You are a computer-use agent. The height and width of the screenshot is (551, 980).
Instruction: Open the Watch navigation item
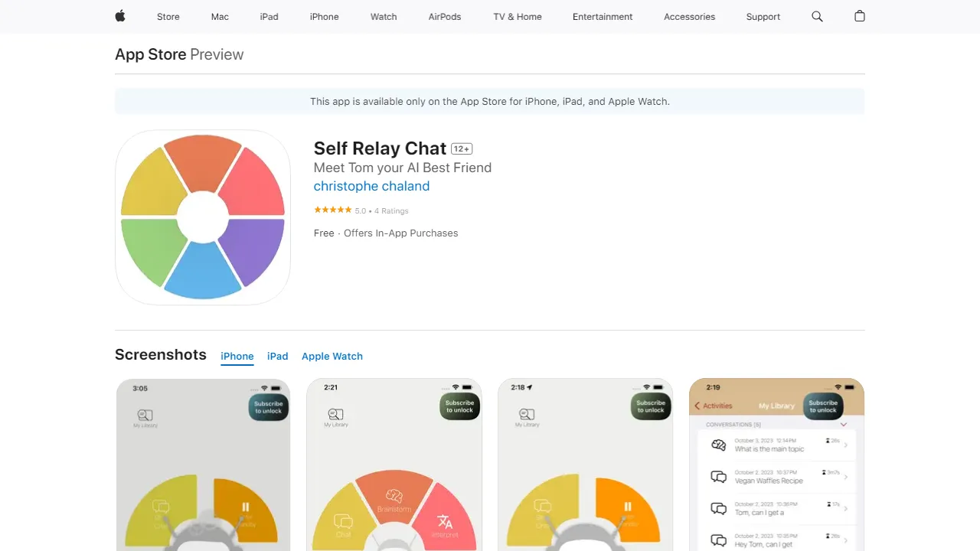click(384, 17)
